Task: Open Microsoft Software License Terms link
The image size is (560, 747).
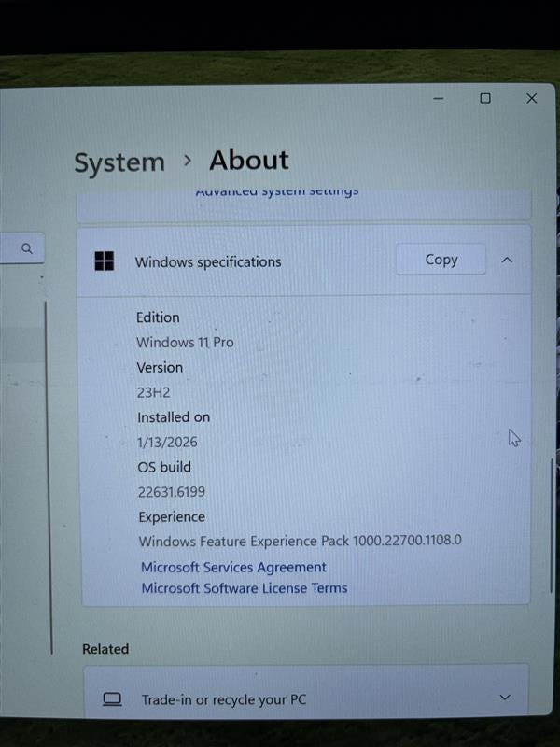Action: click(x=245, y=588)
